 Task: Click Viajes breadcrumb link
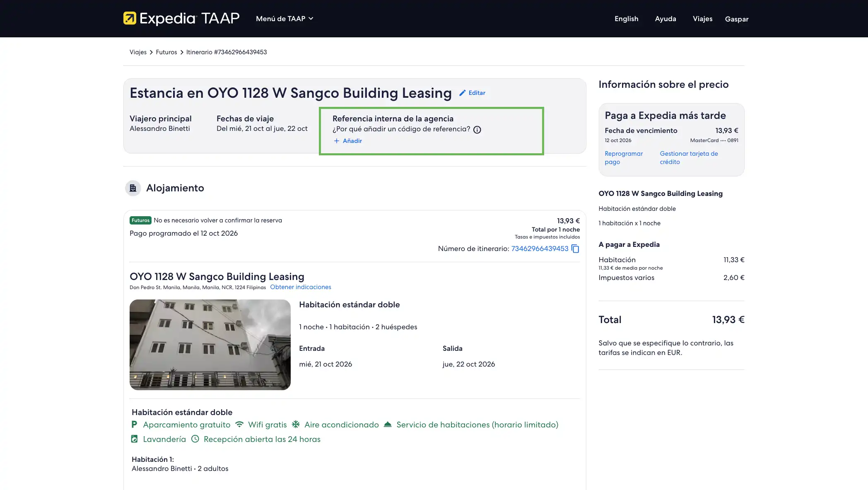click(x=138, y=52)
